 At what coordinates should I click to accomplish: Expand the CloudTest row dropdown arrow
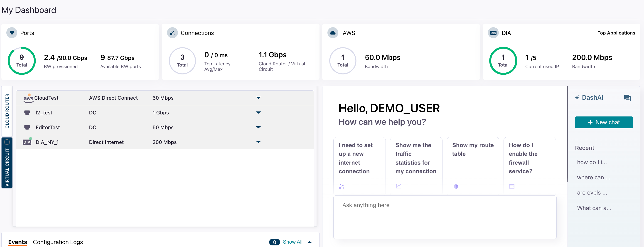point(258,98)
